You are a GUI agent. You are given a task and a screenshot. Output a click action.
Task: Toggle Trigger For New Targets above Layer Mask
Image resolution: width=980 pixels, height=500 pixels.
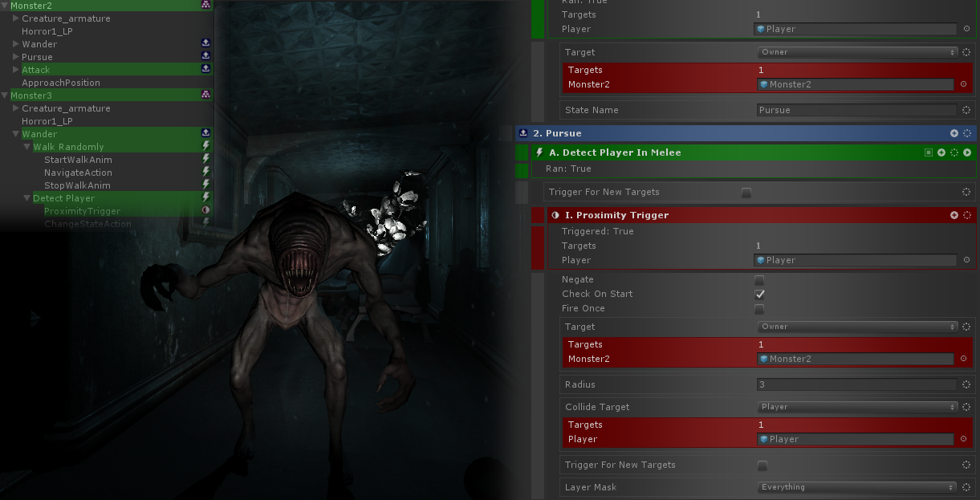click(762, 465)
